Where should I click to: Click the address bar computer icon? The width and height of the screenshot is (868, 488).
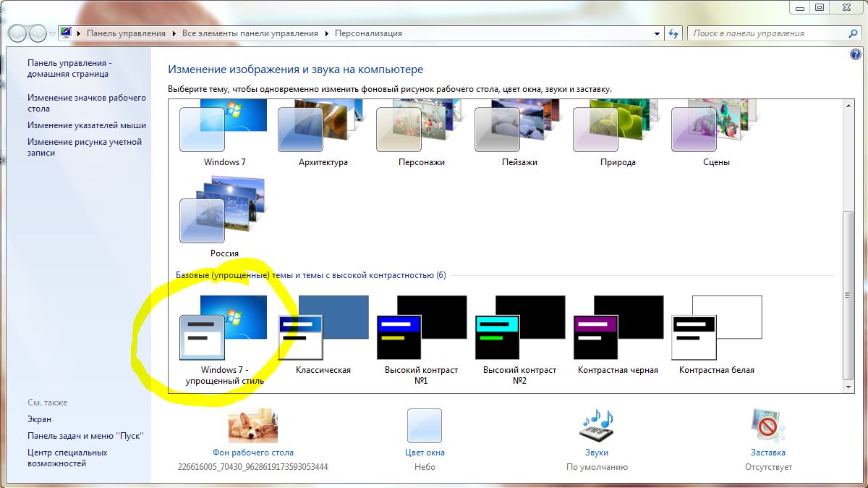[66, 33]
